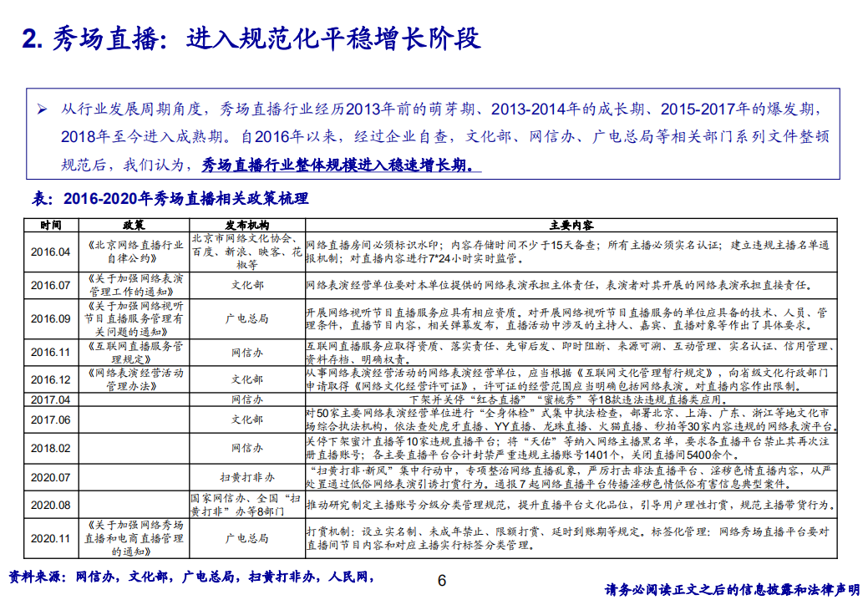Select the bullet paragraph about 行业发展周期角度
This screenshot has height=600, width=868.
click(x=434, y=134)
